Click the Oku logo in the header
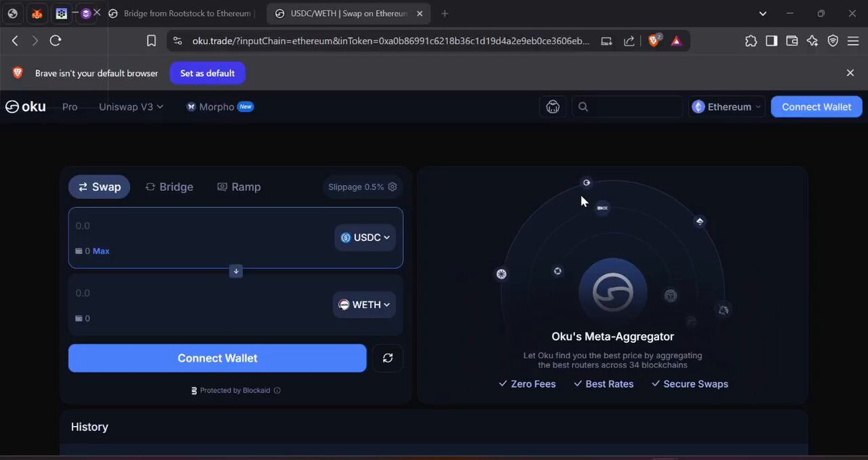 point(26,107)
